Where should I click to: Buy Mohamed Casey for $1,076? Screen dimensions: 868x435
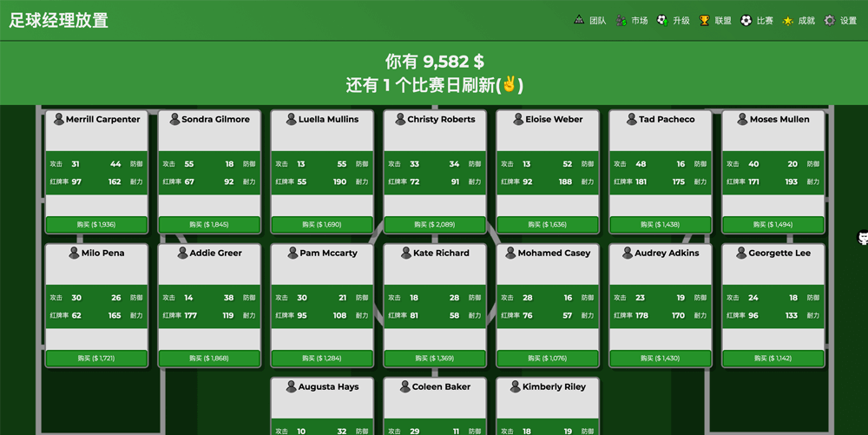pyautogui.click(x=548, y=359)
